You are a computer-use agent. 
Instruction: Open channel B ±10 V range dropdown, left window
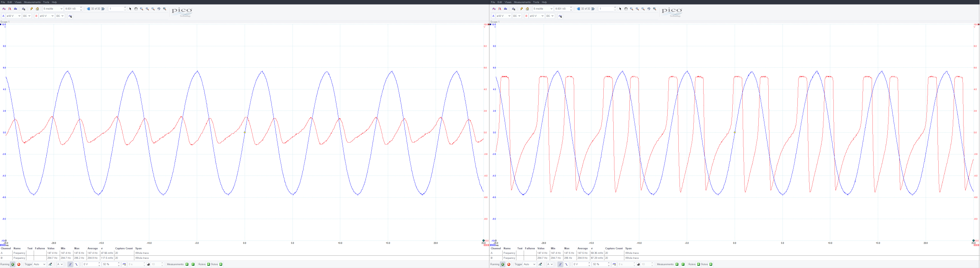coord(47,16)
